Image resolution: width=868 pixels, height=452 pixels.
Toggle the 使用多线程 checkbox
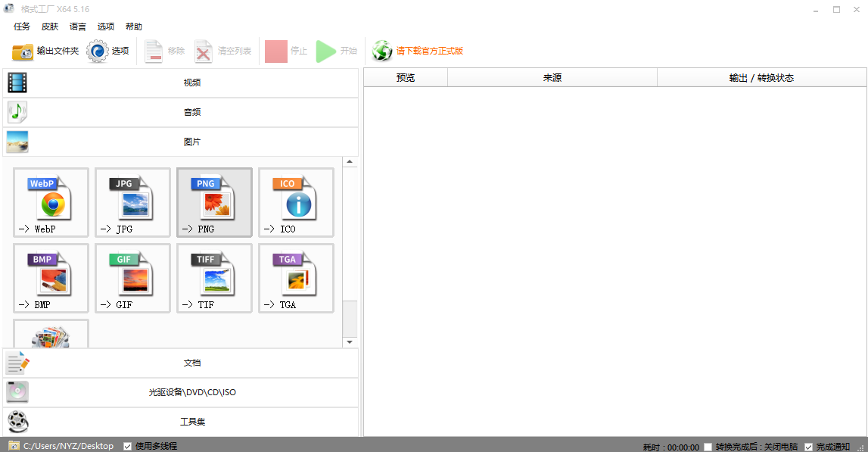pyautogui.click(x=127, y=446)
